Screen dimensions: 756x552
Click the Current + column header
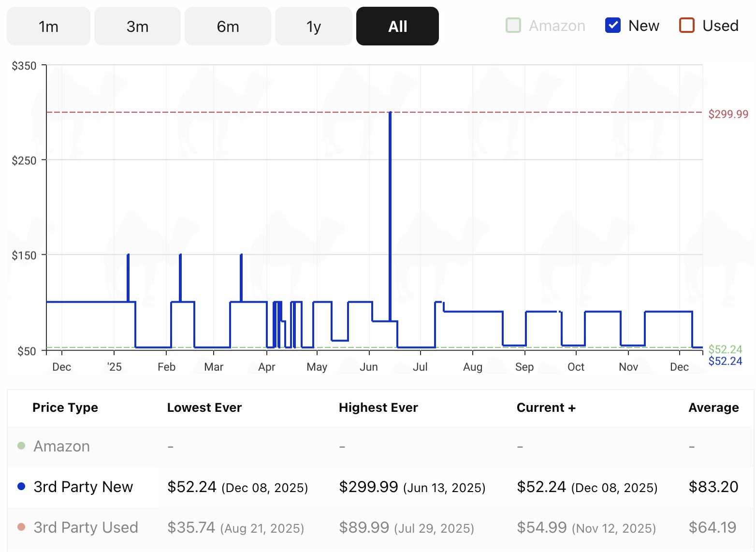546,407
